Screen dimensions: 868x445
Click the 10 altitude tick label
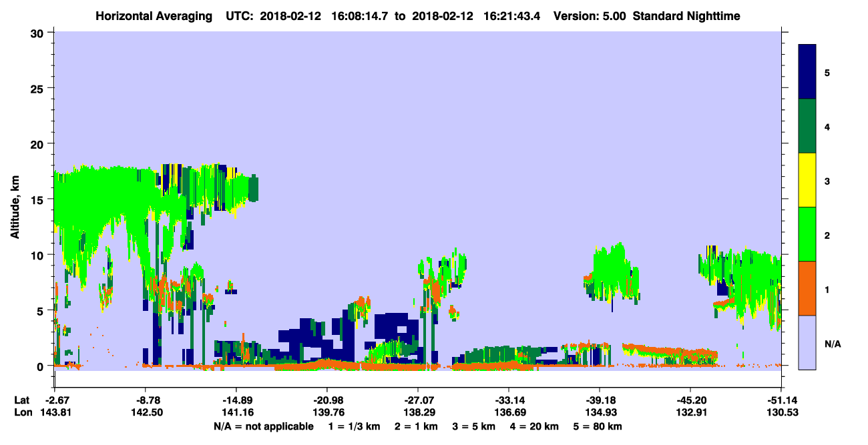click(x=39, y=255)
